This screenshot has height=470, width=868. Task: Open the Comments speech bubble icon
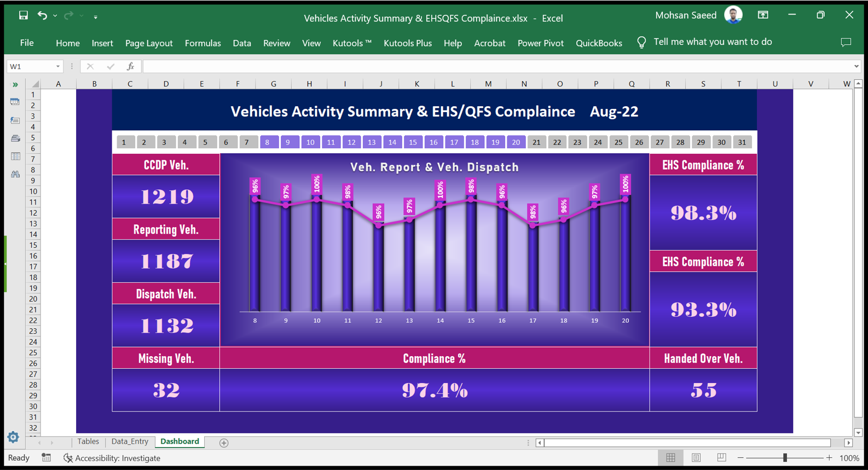846,42
